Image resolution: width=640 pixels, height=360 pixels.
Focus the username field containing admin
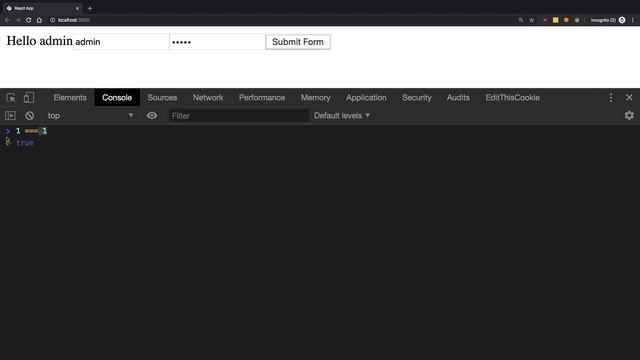point(121,42)
